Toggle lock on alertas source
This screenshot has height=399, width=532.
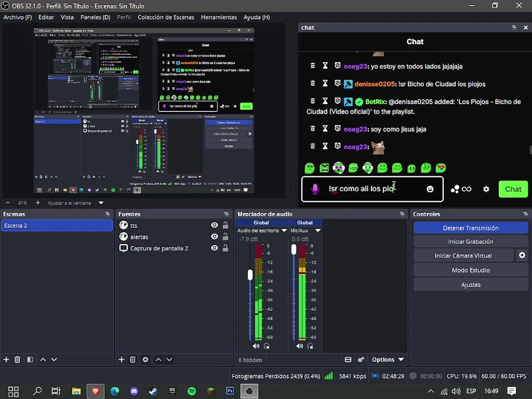(226, 237)
